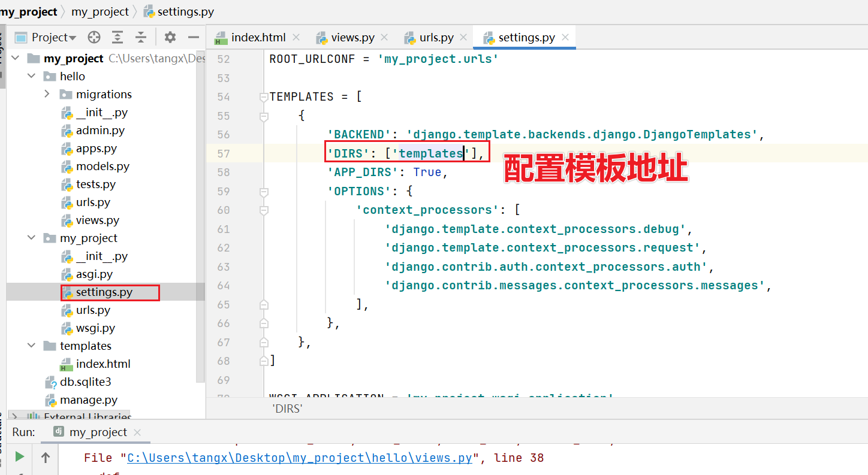Collapse the my_project root folder
The width and height of the screenshot is (868, 475).
[x=15, y=58]
